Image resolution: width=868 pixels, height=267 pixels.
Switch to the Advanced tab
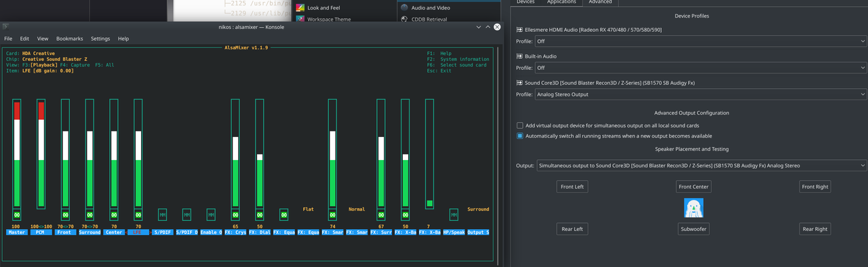pos(600,3)
